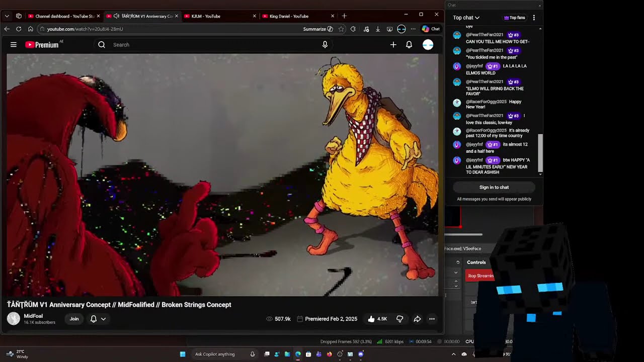
Task: Open browser settings and more ellipsis
Action: (x=413, y=29)
